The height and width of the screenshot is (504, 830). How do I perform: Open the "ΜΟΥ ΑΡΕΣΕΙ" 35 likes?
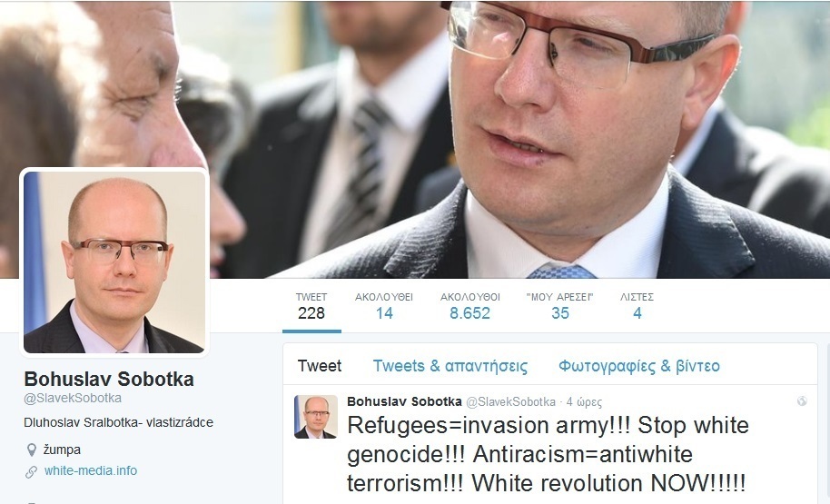(560, 306)
